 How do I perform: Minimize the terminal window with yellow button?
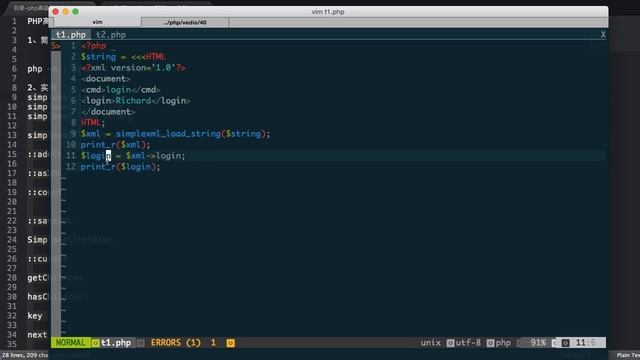tap(65, 11)
